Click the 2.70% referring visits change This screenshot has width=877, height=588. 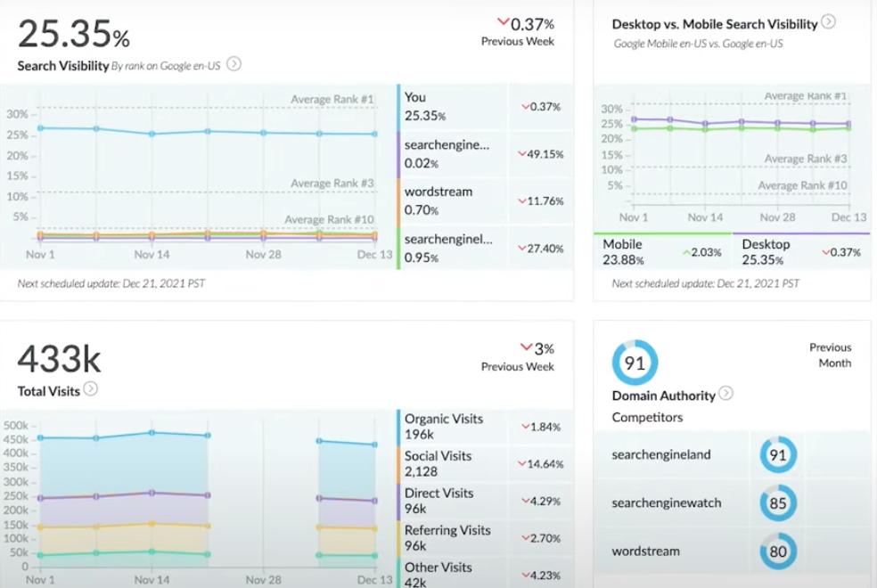(x=541, y=538)
